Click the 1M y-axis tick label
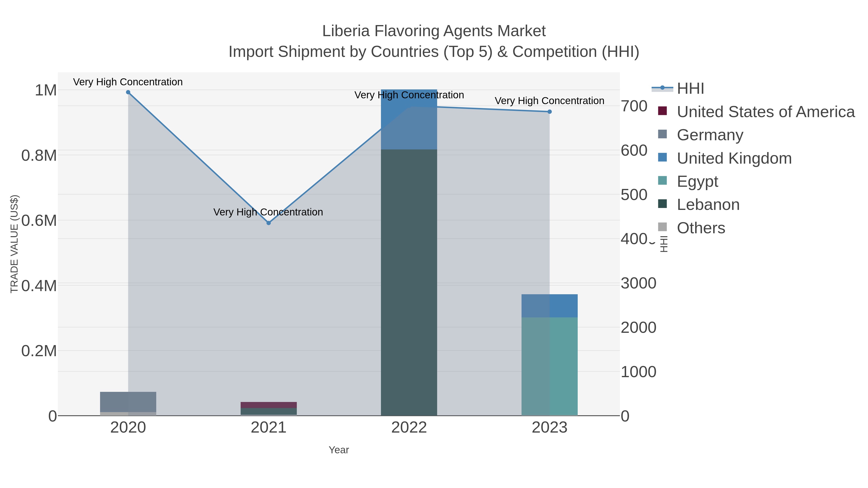Viewport: 868px width, 488px height. click(46, 90)
